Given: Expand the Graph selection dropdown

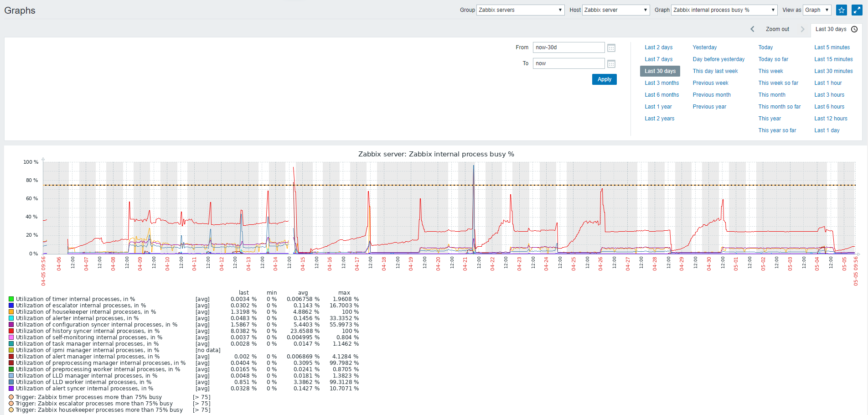Looking at the screenshot, I should coord(724,10).
